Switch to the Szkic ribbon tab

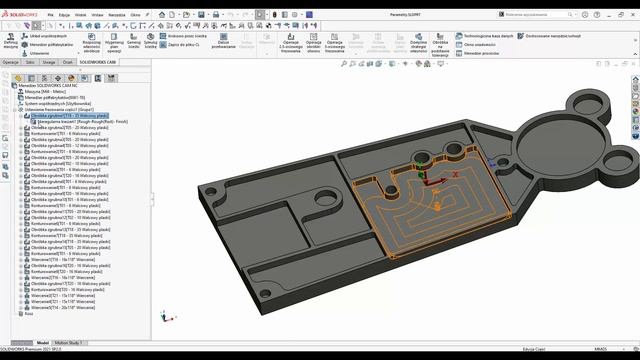click(30, 62)
